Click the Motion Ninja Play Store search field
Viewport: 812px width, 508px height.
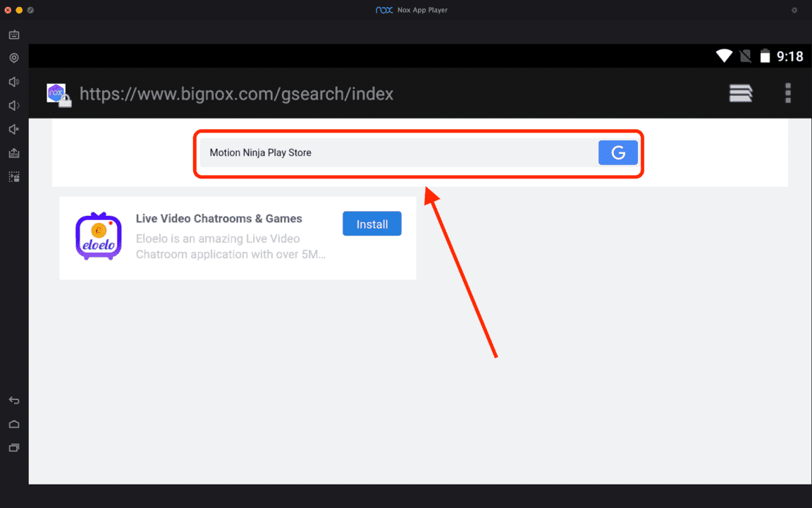[399, 153]
